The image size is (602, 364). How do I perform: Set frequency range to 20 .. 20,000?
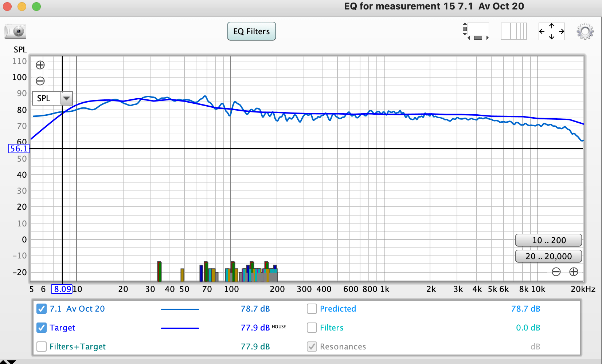point(548,256)
